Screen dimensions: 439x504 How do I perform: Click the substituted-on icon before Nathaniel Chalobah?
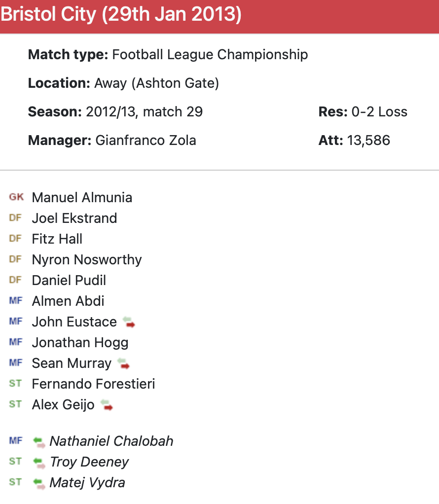click(x=39, y=441)
